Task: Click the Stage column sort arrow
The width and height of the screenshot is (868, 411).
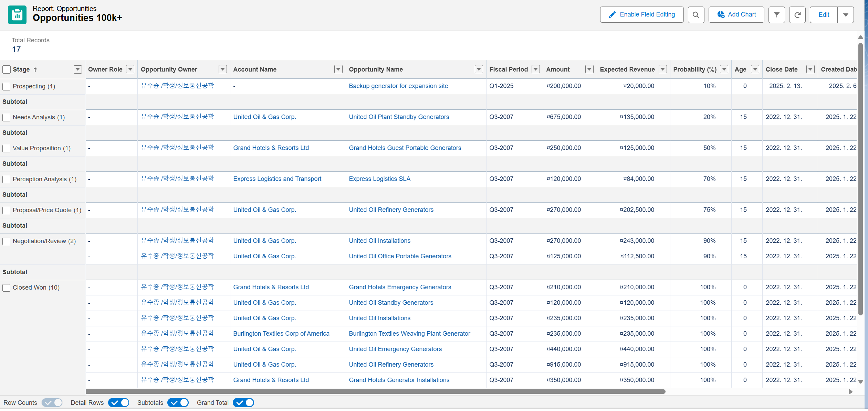Action: 35,69
